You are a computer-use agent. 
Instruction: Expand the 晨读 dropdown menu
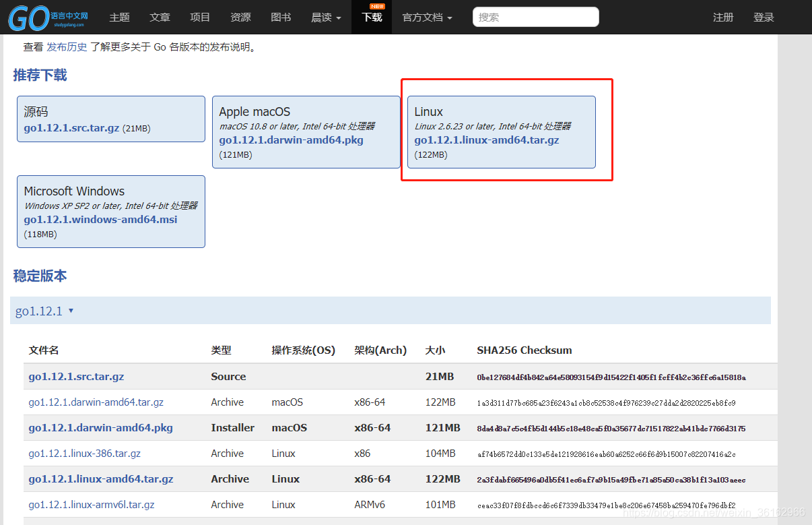[x=326, y=18]
